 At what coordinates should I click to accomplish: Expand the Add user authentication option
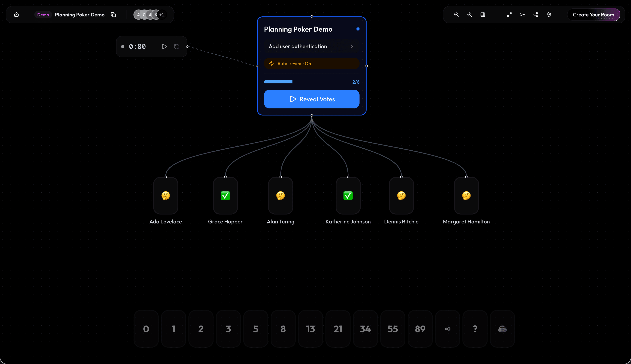tap(311, 46)
